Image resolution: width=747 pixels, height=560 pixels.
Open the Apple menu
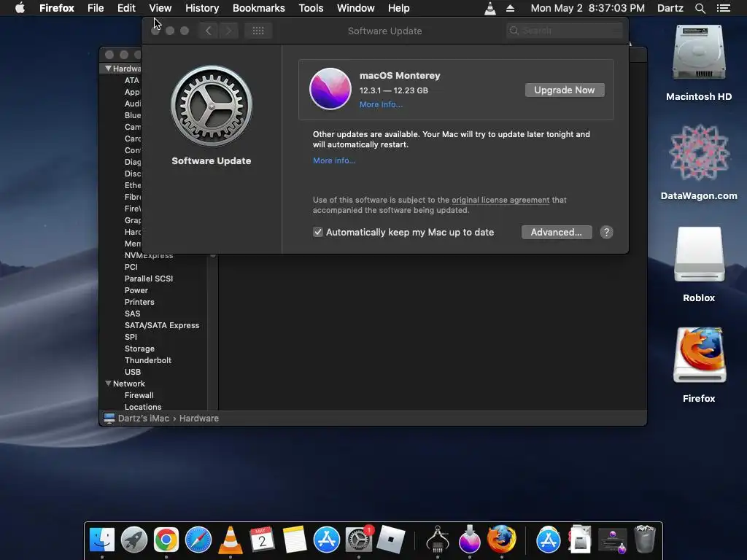point(20,8)
